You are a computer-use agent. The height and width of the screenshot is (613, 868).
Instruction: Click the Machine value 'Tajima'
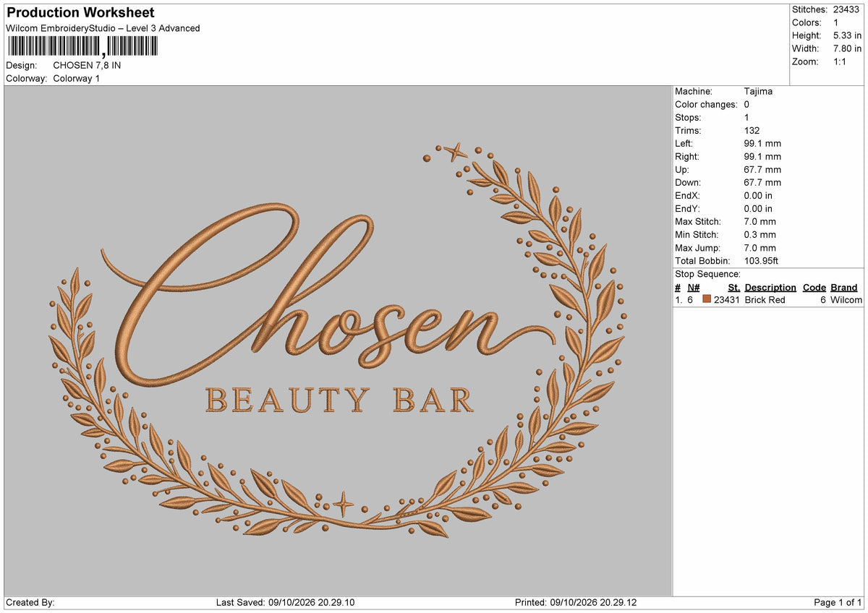758,92
